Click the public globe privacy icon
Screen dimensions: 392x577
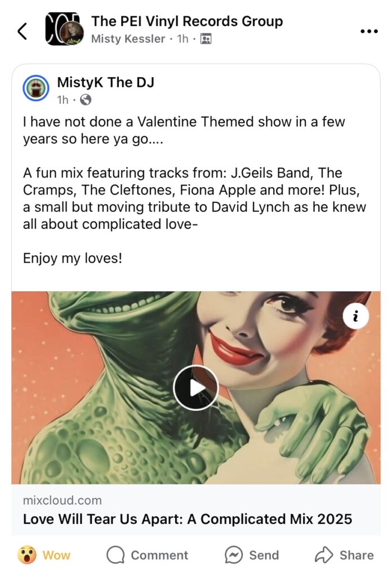(85, 100)
